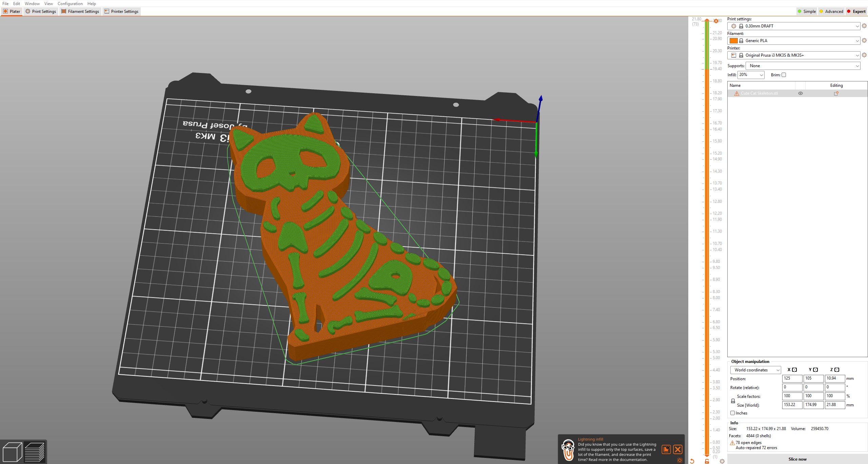Open the Infill percentage dropdown
Screen dimensions: 868x464
(751, 75)
